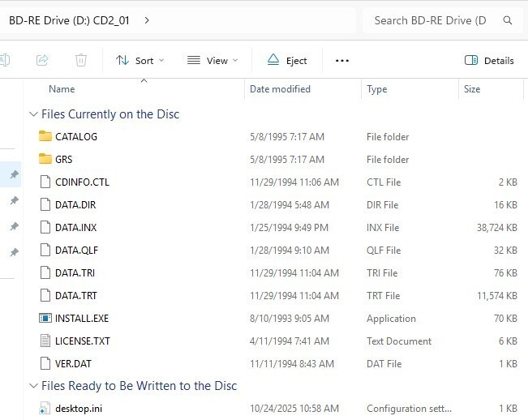Click the search magnifier icon
This screenshot has height=420, width=528.
[508, 20]
